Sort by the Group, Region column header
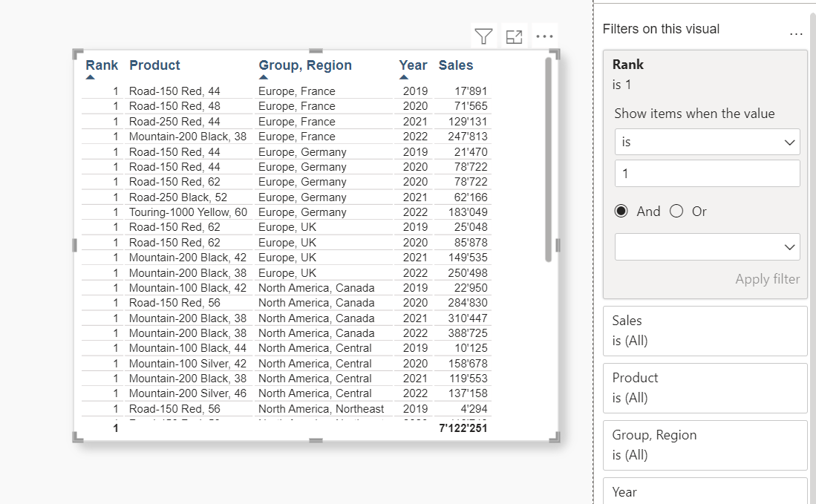 pyautogui.click(x=305, y=65)
